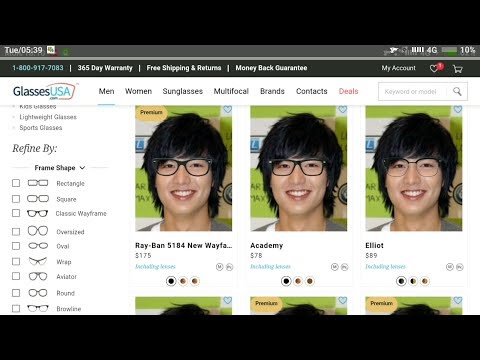480x360 pixels.
Task: Favorite the Ray-Ban 5184 with its heart icon
Action: tap(227, 109)
